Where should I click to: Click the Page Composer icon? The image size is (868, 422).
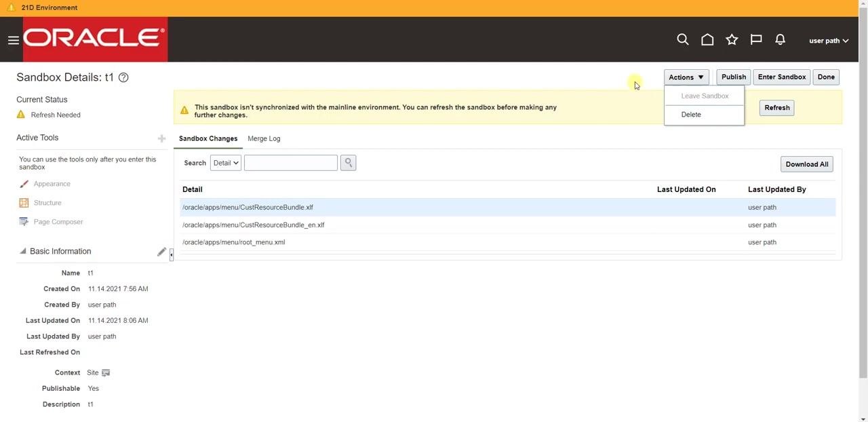(24, 222)
